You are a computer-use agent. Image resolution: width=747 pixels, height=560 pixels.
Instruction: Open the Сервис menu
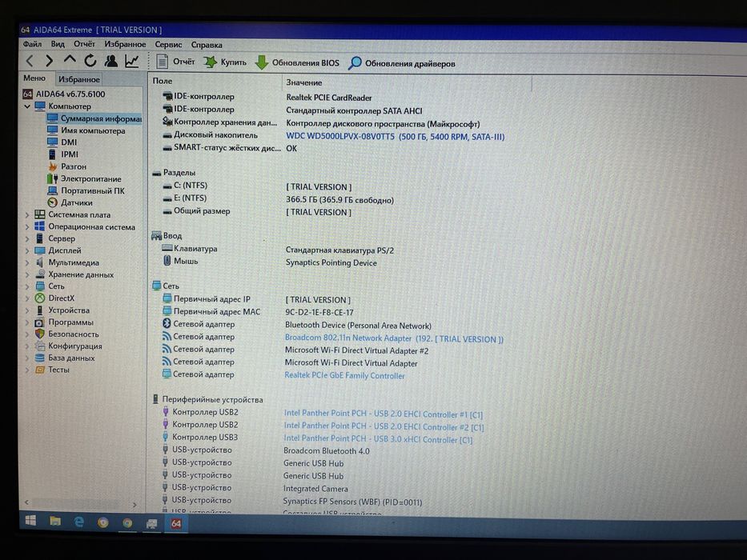(x=168, y=44)
